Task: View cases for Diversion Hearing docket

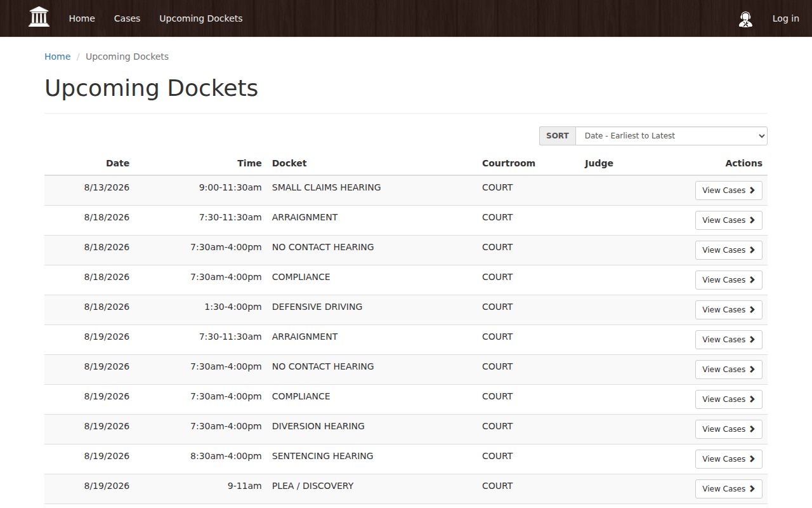Action: point(728,429)
